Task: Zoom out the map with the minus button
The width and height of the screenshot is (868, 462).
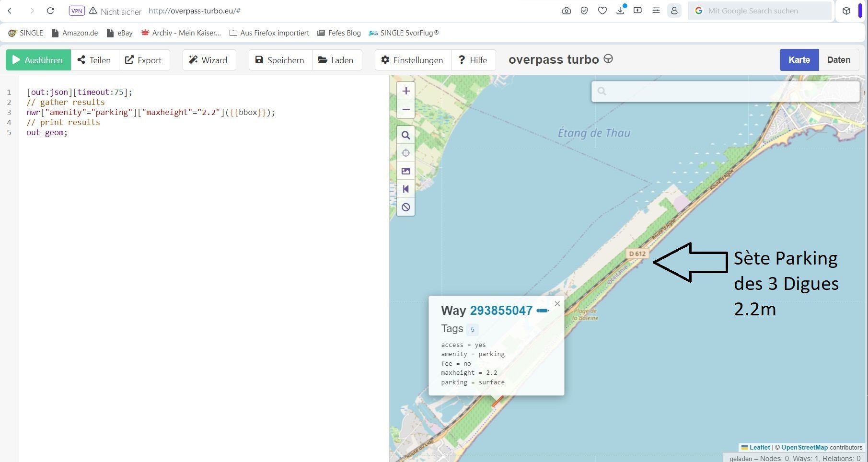Action: pyautogui.click(x=405, y=109)
